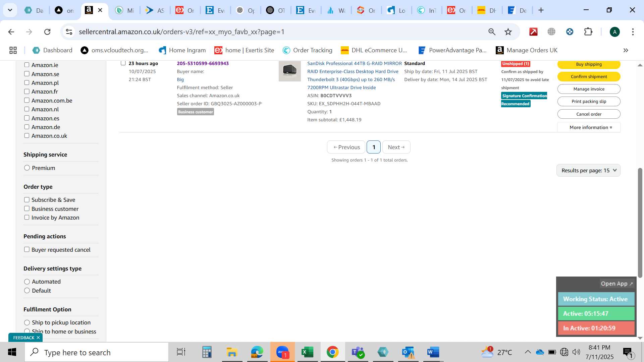Image resolution: width=644 pixels, height=362 pixels.
Task: Select the Premium shipping service radio
Action: 27,168
